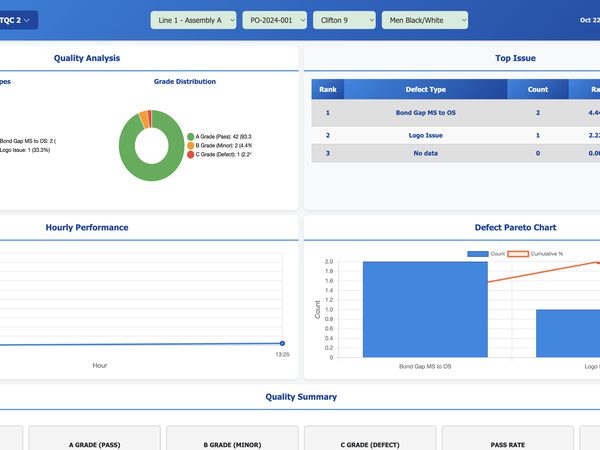Open the PO-2024-001 order dropdown
Screen dimensions: 600x450
(x=275, y=20)
